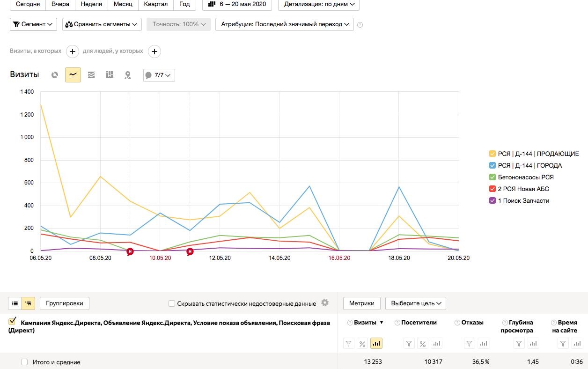Add a visit condition with plus button

[72, 51]
